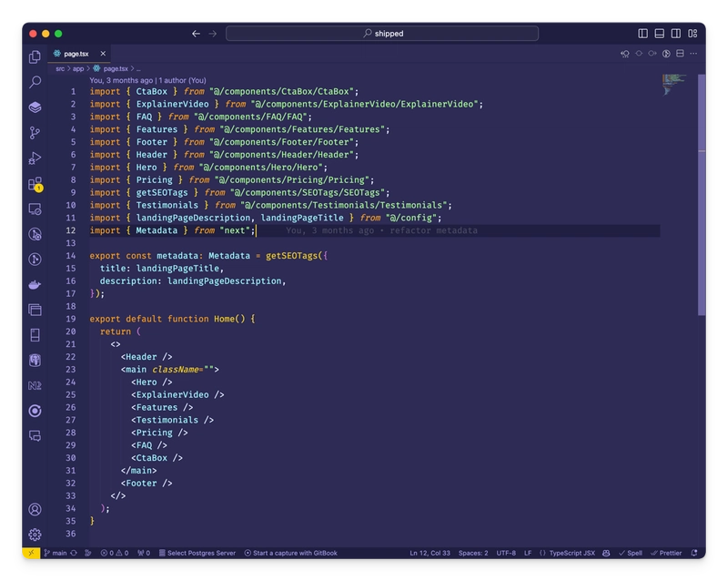The image size is (728, 581).
Task: Open remote window indicator in status bar
Action: click(31, 553)
